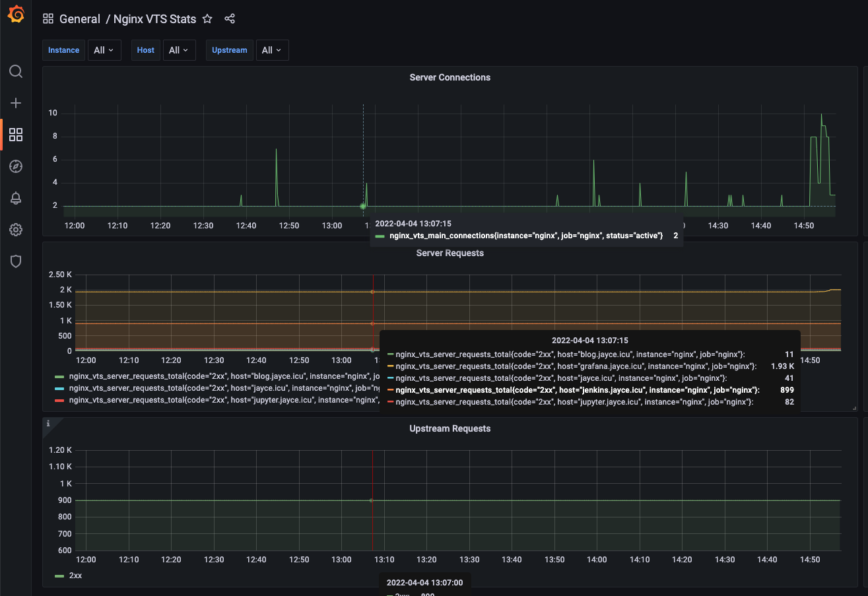Screen dimensions: 868x596
Task: Click the info icon on Upstream Requests panel
Action: (x=49, y=423)
